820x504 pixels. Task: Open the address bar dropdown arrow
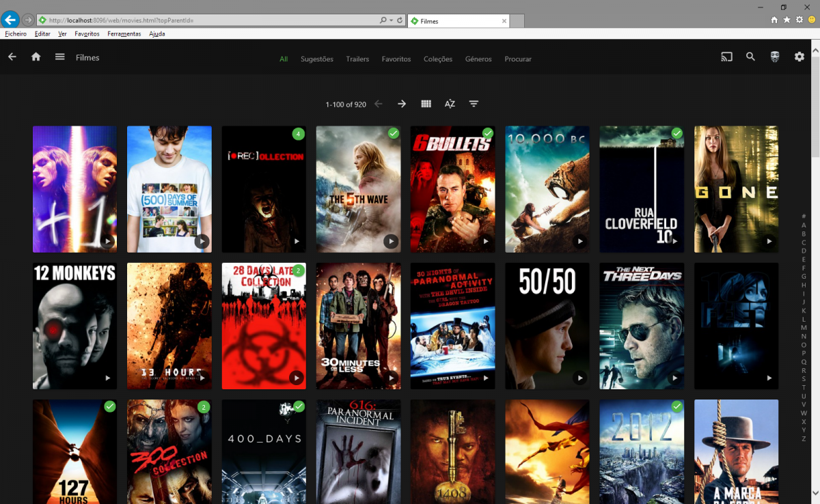coord(392,20)
